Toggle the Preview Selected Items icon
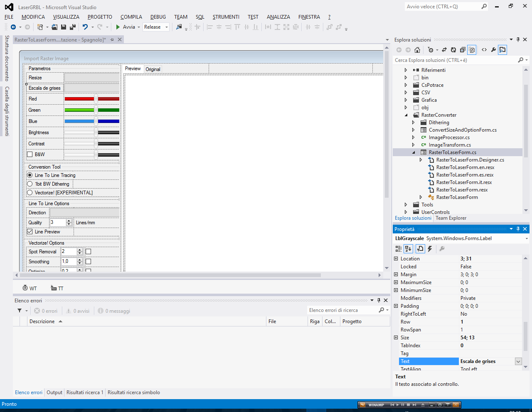Image resolution: width=532 pixels, height=412 pixels. coord(502,50)
